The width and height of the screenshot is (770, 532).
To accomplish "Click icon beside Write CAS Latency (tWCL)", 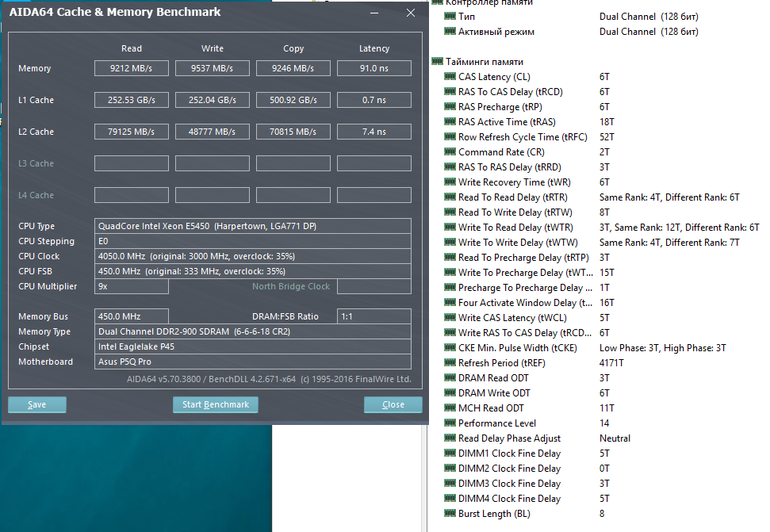I will coord(450,317).
